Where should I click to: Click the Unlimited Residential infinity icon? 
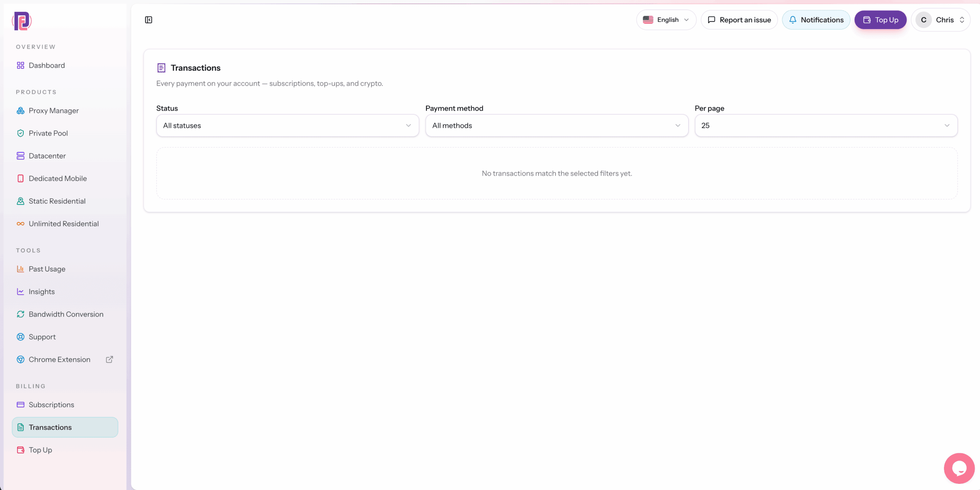coord(21,224)
